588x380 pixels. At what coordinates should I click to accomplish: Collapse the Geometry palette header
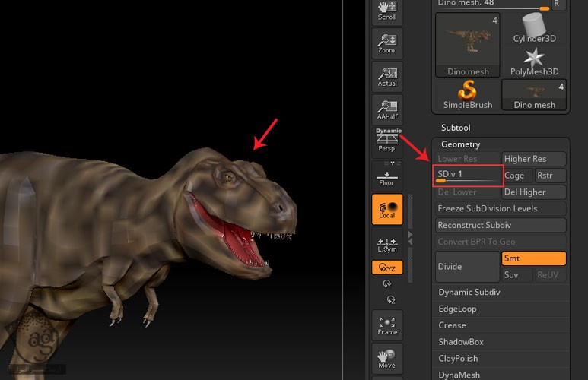click(460, 144)
